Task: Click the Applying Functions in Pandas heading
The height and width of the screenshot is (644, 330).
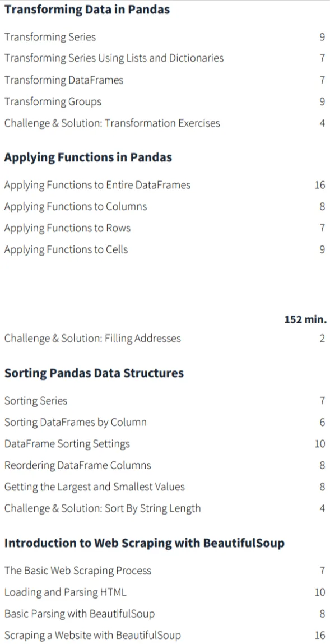Action: click(x=88, y=157)
